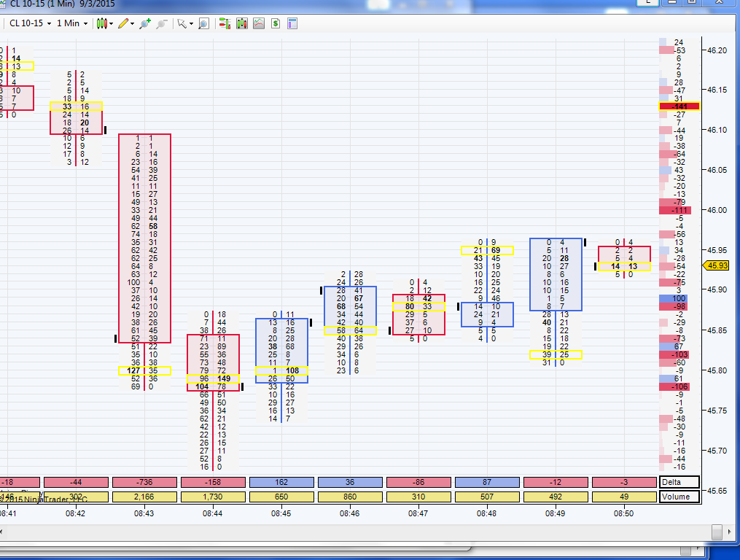Click the Volume row label
This screenshot has width=740, height=560.
tap(679, 497)
